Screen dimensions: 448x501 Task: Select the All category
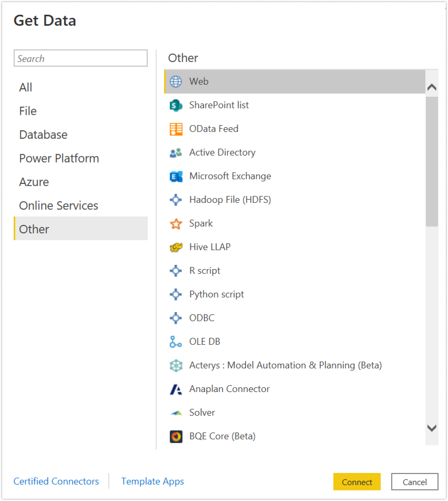[x=80, y=87]
